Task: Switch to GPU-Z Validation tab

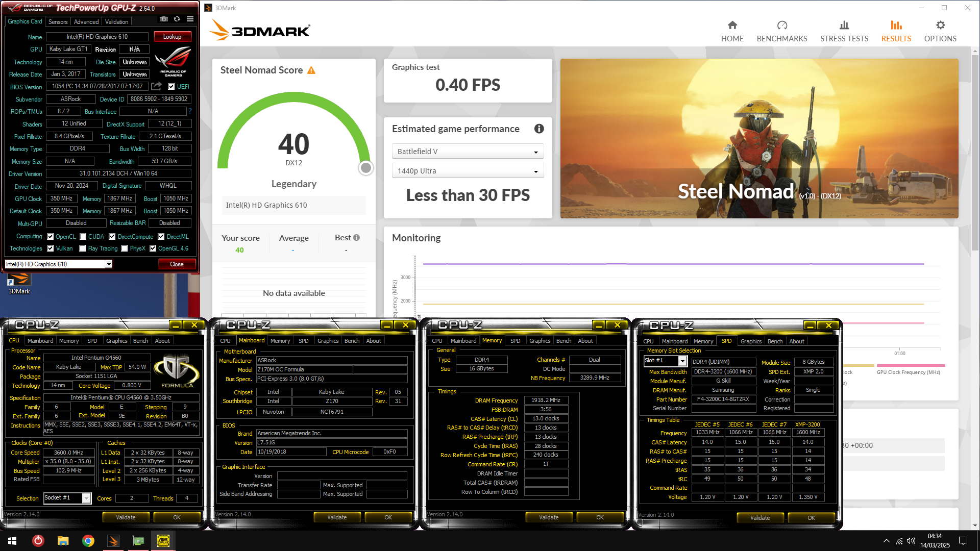Action: click(117, 22)
